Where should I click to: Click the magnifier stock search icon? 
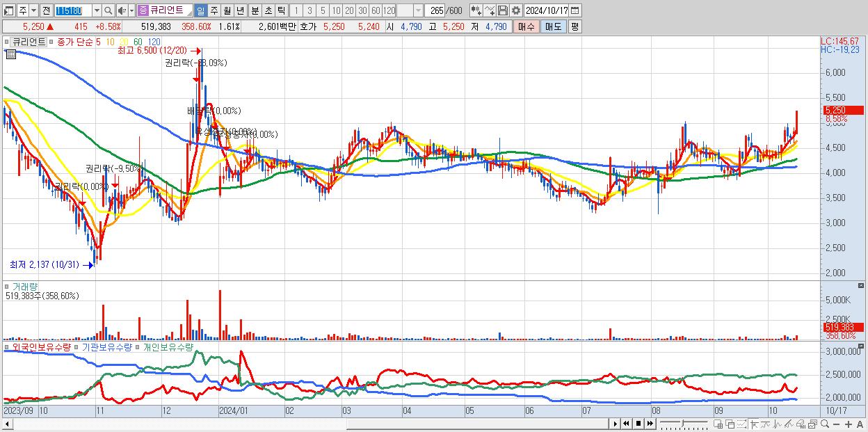click(108, 10)
